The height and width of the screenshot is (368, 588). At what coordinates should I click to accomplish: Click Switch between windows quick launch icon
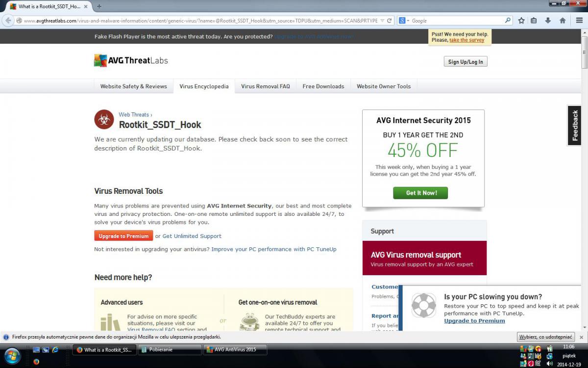click(46, 350)
